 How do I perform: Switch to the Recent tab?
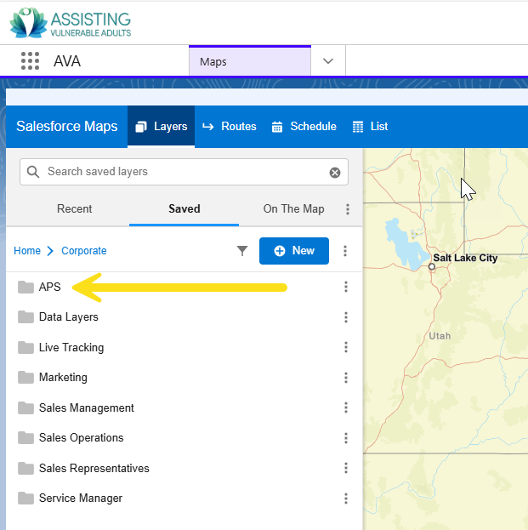tap(74, 209)
